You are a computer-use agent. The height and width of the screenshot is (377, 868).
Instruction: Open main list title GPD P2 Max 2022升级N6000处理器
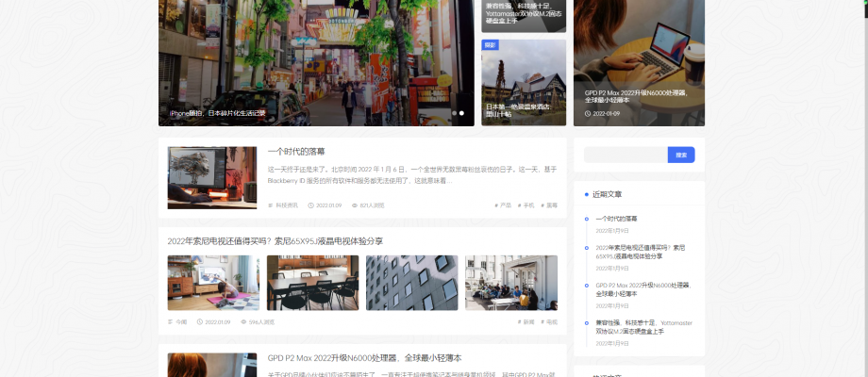pyautogui.click(x=365, y=358)
